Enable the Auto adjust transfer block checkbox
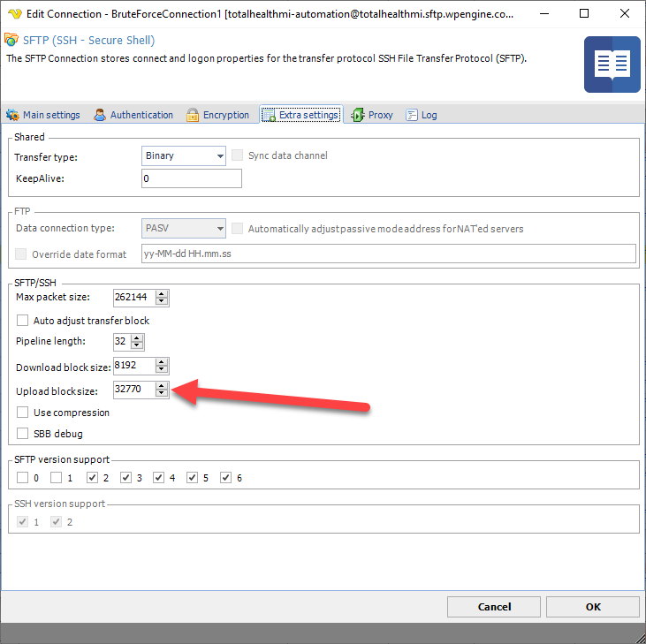Image resolution: width=646 pixels, height=644 pixels. click(x=23, y=321)
